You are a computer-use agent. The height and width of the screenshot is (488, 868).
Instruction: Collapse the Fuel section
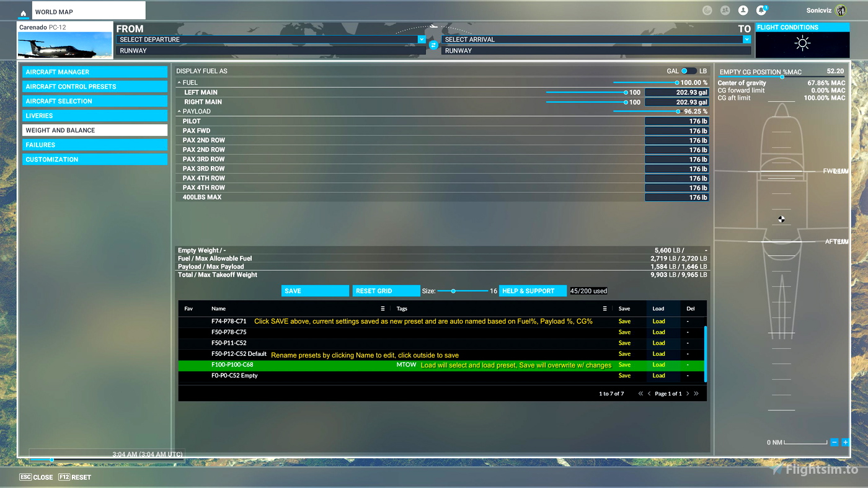click(179, 82)
